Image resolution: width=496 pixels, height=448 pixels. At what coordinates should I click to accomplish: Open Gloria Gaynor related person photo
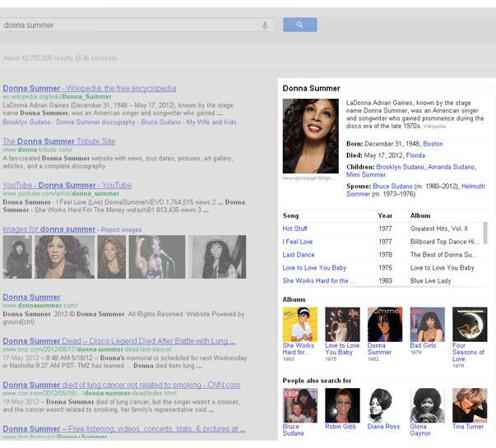click(428, 405)
